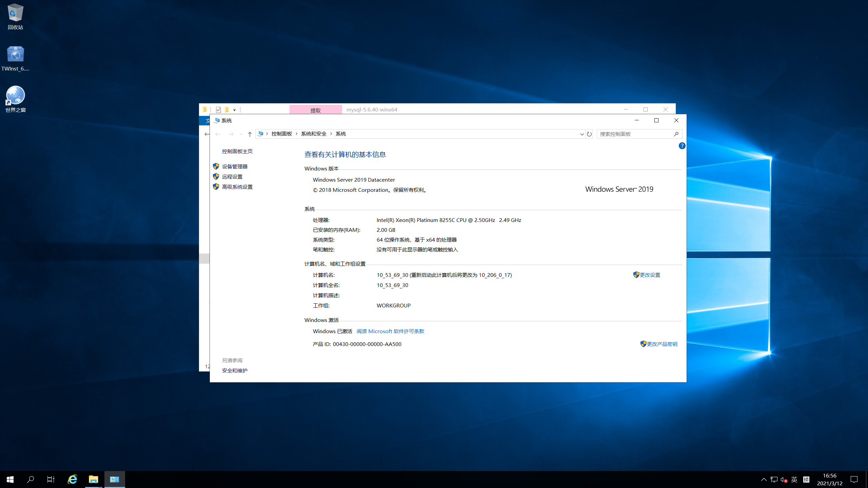Go forward in the System window
The image size is (868, 488).
click(231, 134)
